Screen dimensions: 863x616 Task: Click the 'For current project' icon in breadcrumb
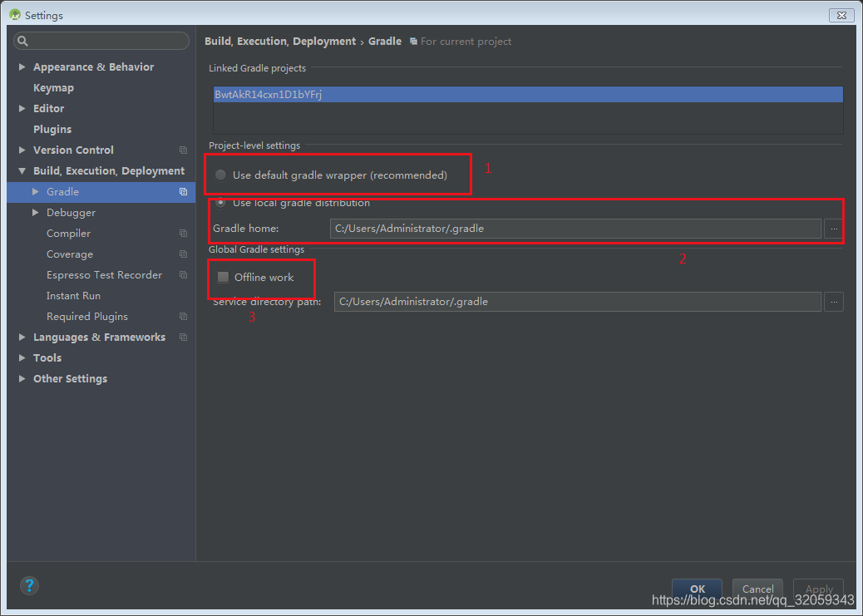(x=413, y=42)
